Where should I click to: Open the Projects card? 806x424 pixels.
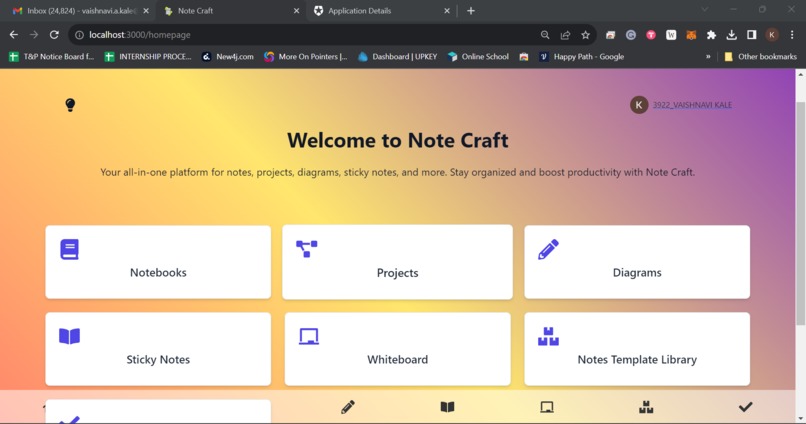(397, 262)
